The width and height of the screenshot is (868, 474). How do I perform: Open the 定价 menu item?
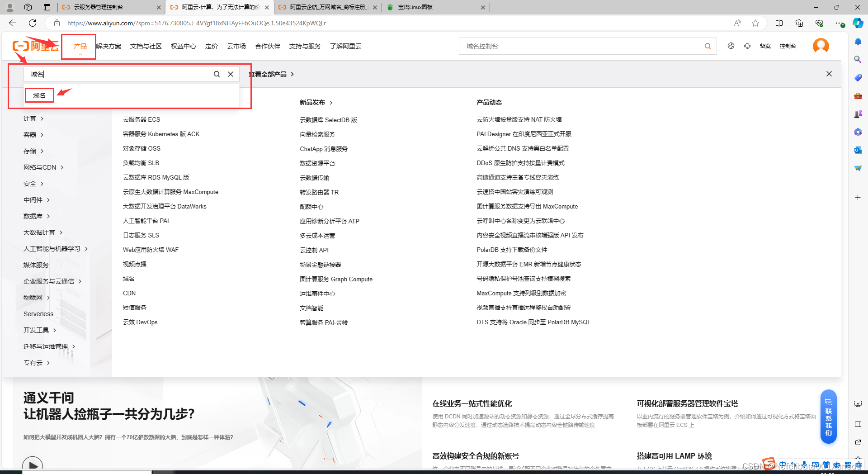(x=211, y=46)
